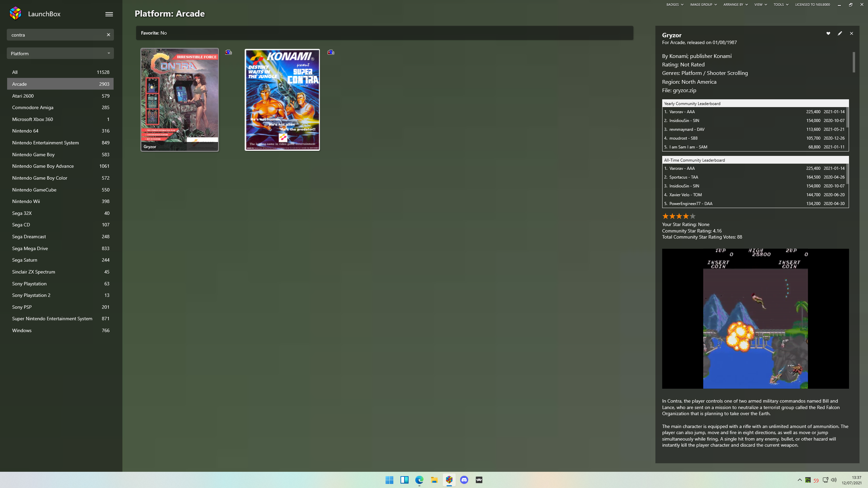This screenshot has width=868, height=488.
Task: Click the details panel vertical scrollbar
Action: pos(854,62)
